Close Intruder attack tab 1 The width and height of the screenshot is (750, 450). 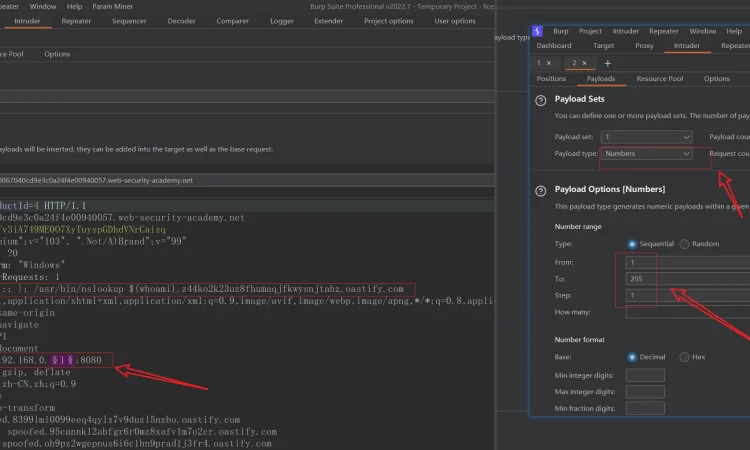coord(549,63)
